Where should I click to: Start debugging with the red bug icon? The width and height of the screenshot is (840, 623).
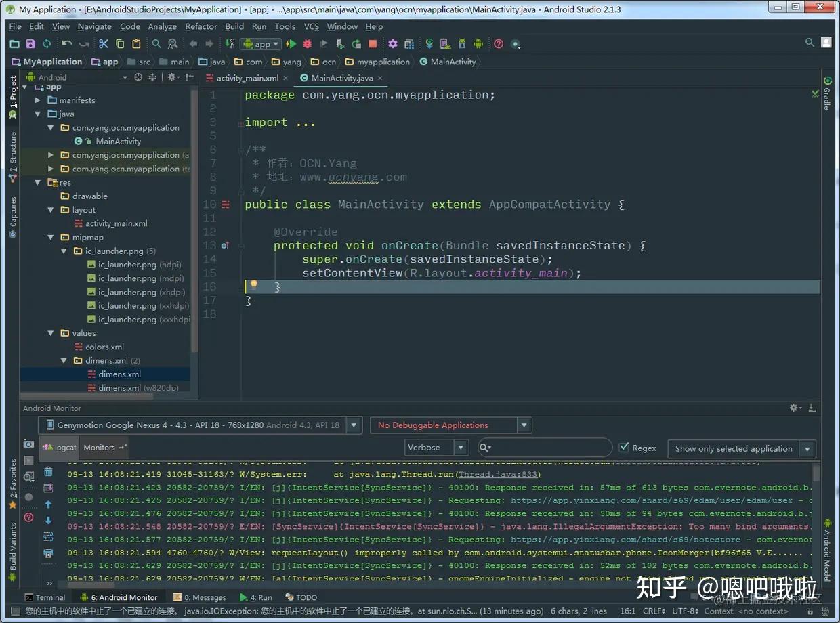(x=308, y=44)
